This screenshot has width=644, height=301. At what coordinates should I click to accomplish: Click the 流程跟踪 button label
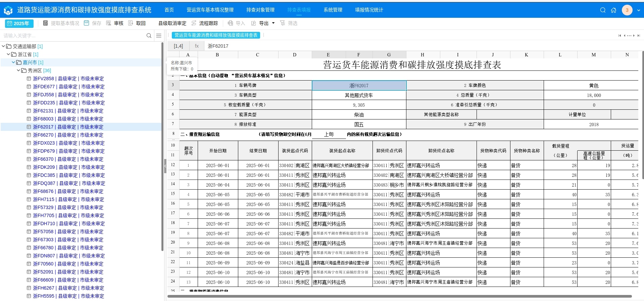208,23
